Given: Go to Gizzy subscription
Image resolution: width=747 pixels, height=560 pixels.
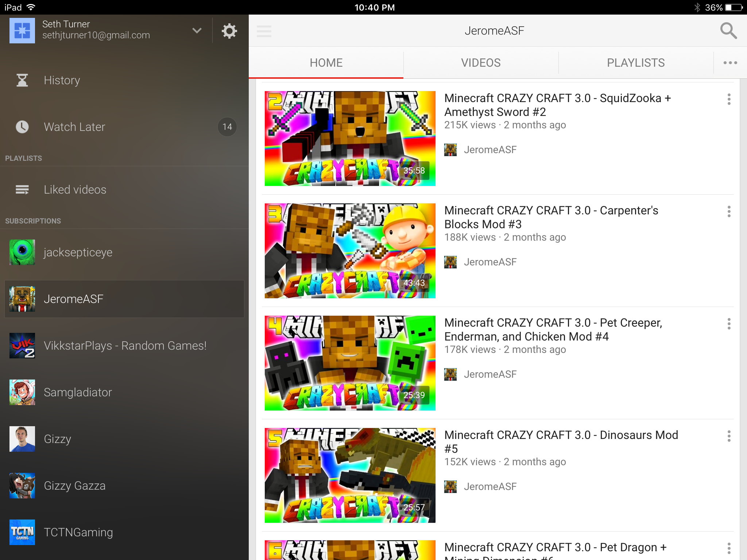Looking at the screenshot, I should (x=124, y=439).
